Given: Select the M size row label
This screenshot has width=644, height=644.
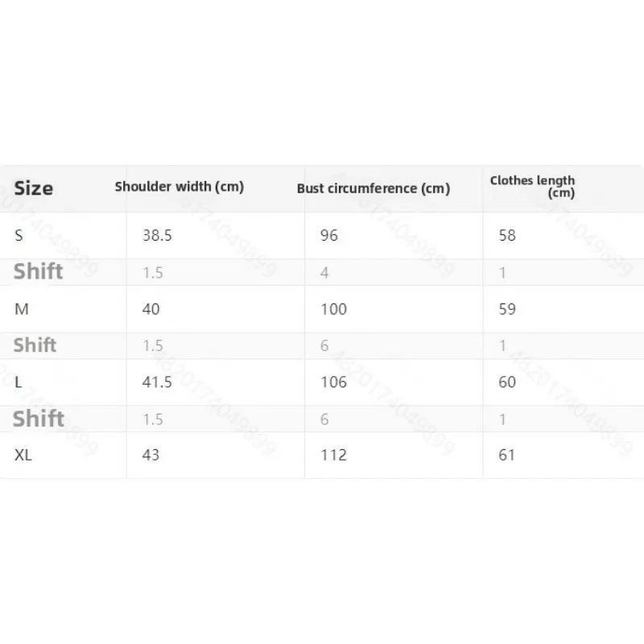Looking at the screenshot, I should [x=20, y=309].
